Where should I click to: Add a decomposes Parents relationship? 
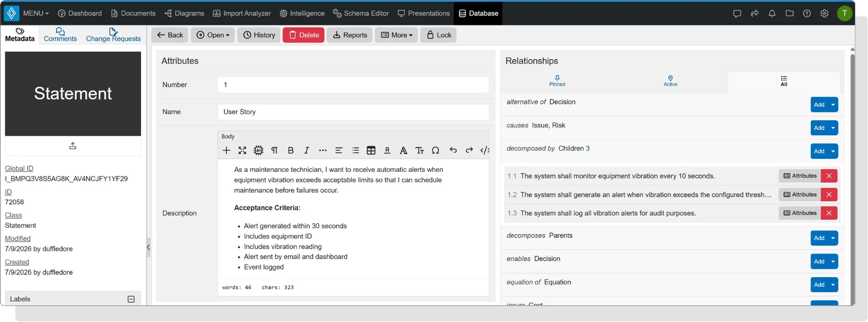[x=819, y=238]
